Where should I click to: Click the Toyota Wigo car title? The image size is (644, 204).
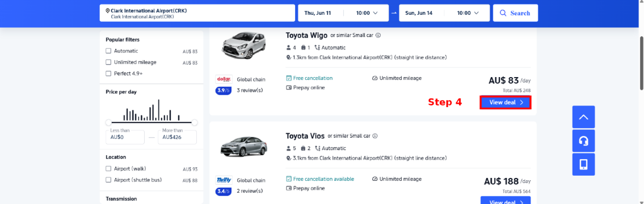point(306,36)
